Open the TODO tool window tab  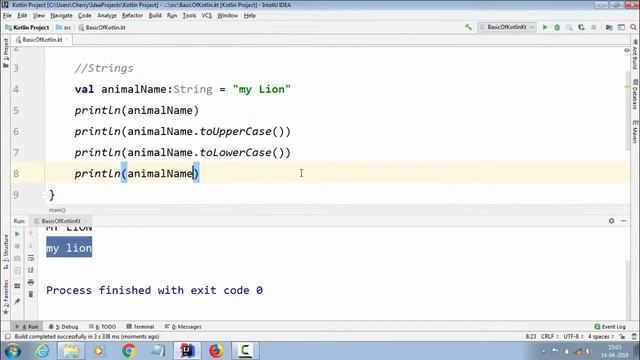103,327
